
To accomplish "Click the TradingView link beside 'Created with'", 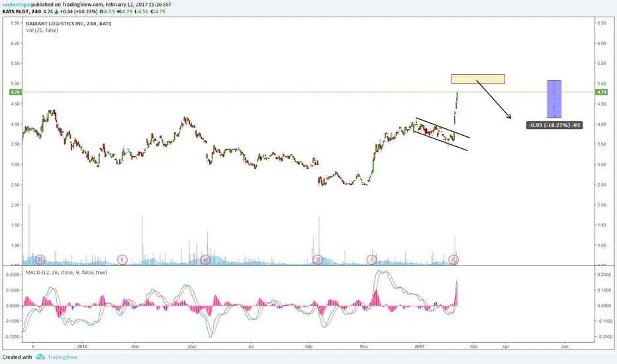I will click(63, 357).
